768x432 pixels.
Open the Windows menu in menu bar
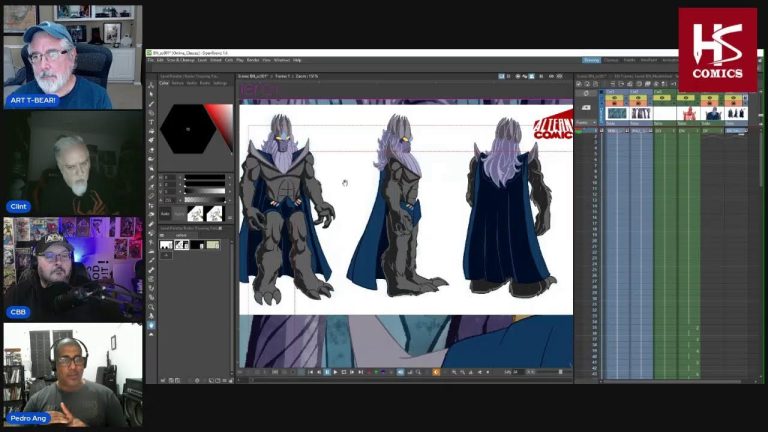(282, 60)
